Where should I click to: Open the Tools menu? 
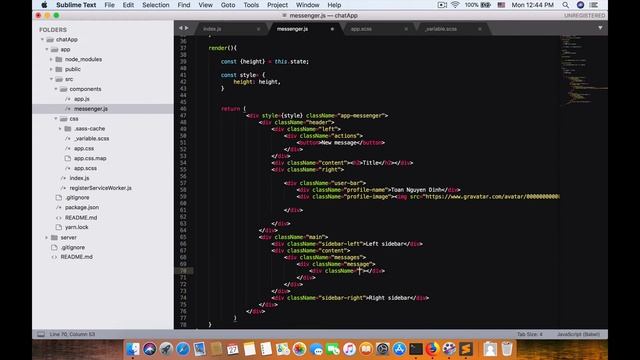(251, 5)
